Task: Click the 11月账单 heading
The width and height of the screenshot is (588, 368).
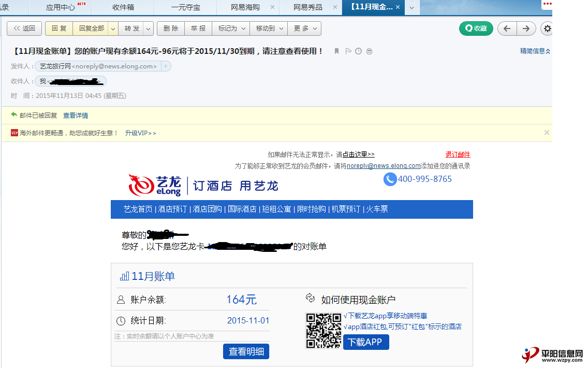Action: (x=153, y=276)
